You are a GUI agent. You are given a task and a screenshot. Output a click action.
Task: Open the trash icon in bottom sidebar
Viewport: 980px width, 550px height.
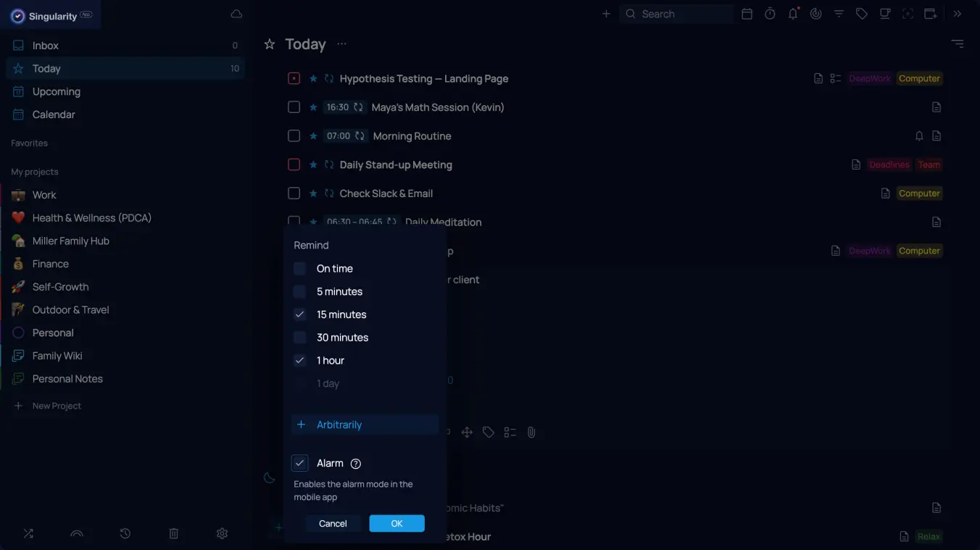(174, 533)
